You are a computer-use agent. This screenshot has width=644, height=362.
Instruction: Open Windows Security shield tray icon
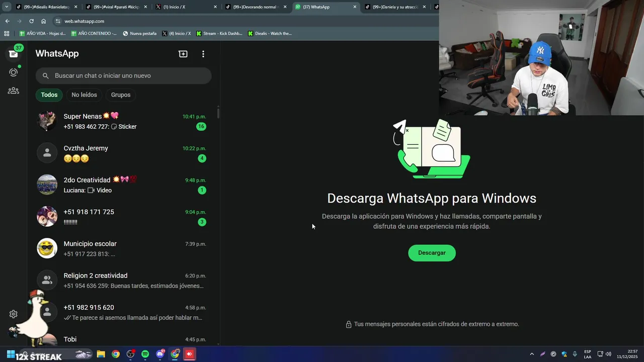pyautogui.click(x=564, y=354)
